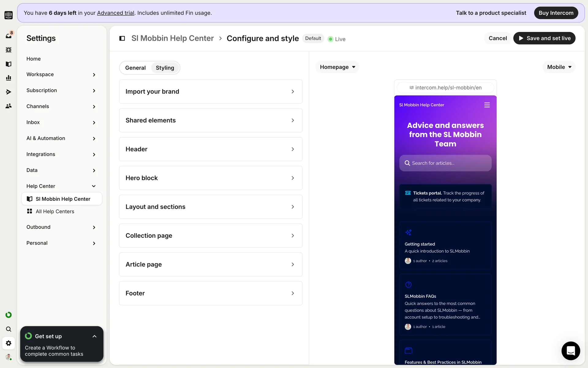This screenshot has width=588, height=368.
Task: Click hamburger menu in mobile preview
Action: click(x=487, y=105)
